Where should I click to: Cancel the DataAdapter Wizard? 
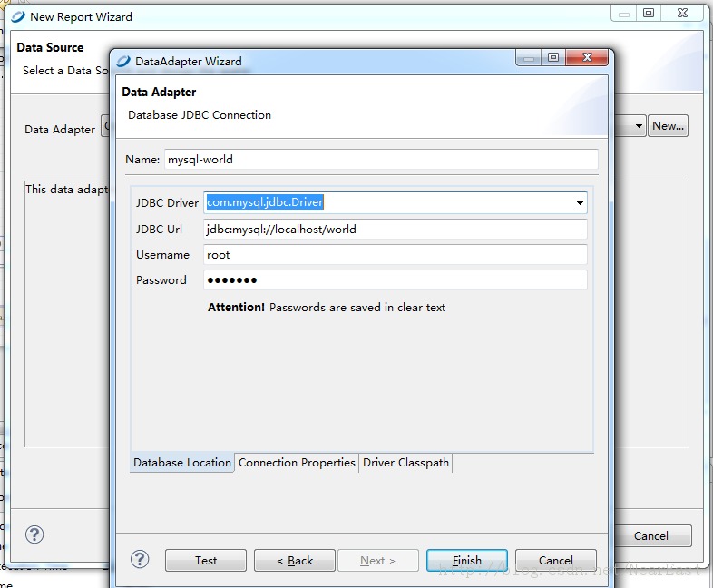click(556, 560)
